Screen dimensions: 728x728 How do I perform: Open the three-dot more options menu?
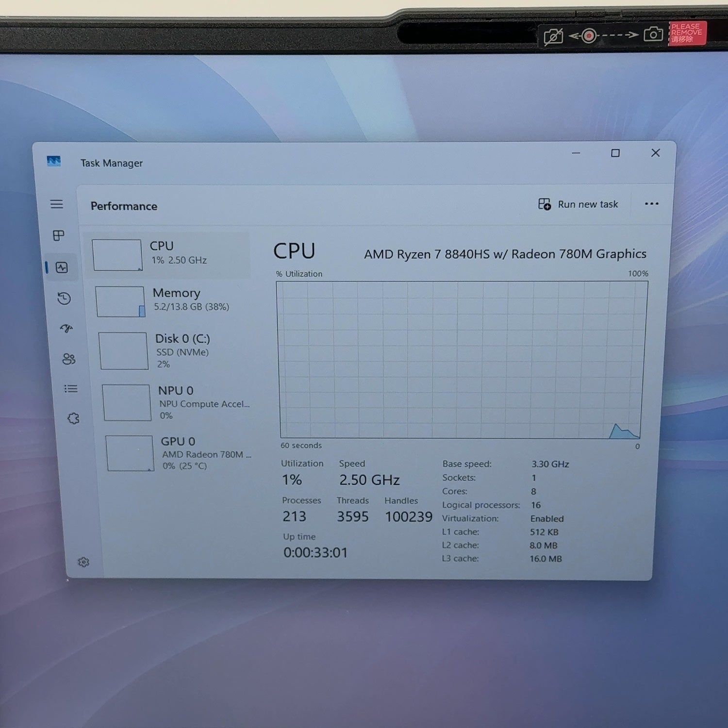(652, 204)
